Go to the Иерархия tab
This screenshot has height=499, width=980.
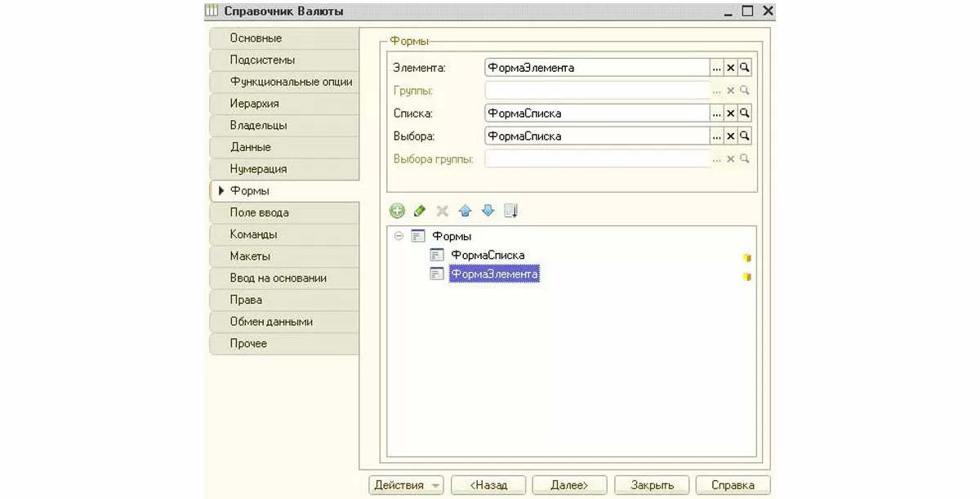pyautogui.click(x=284, y=104)
